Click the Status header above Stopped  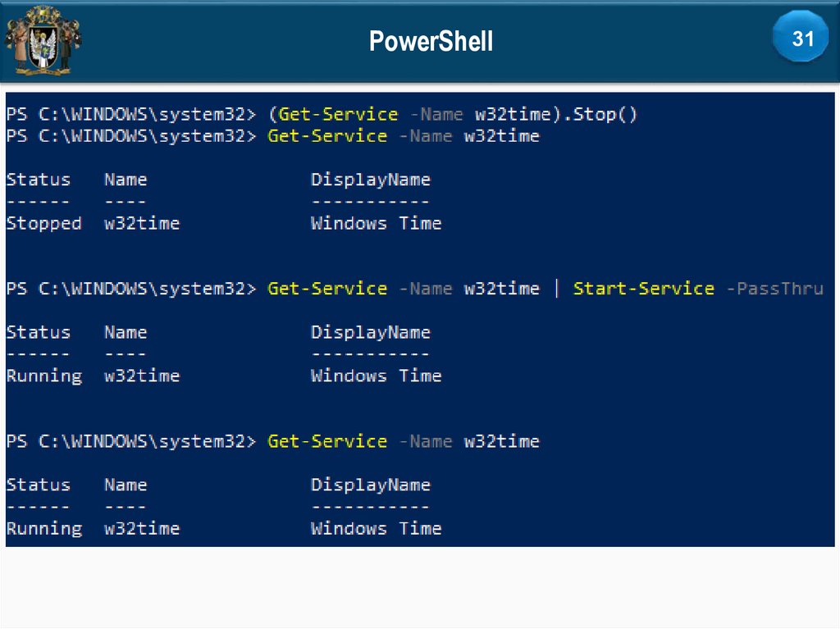[x=39, y=180]
